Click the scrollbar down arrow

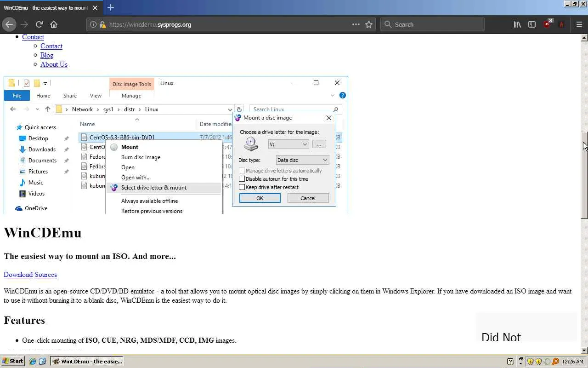(584, 351)
